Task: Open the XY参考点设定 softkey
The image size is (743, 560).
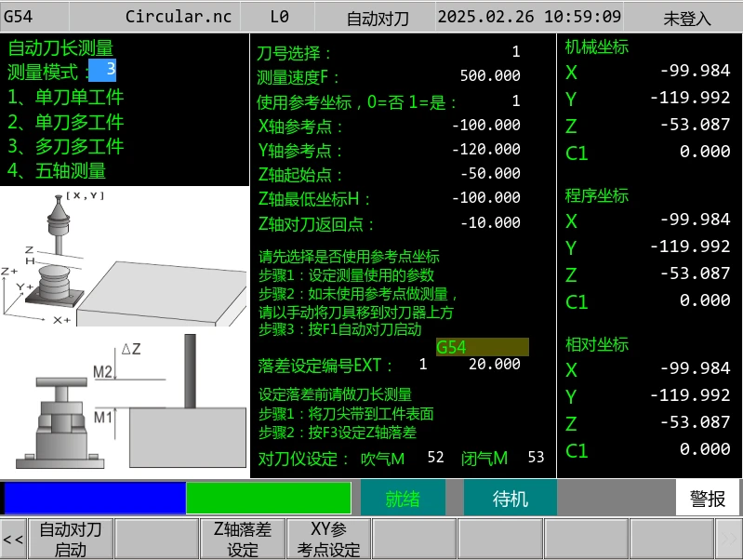Action: (328, 540)
